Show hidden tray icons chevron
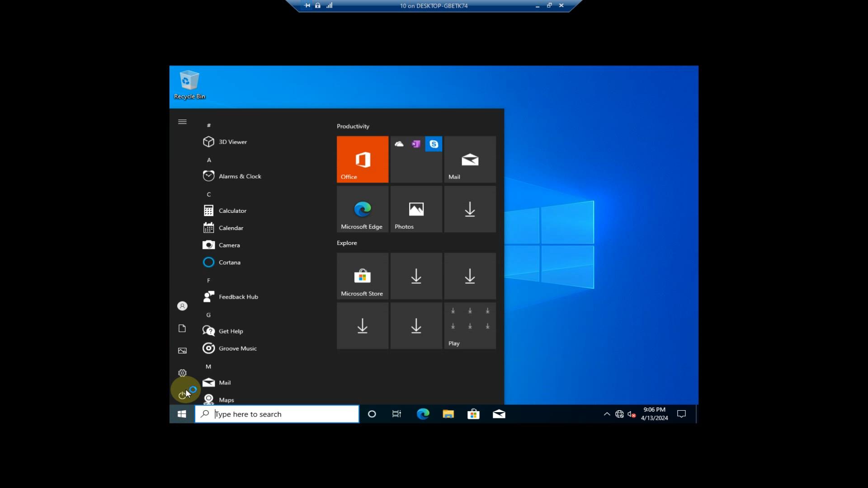This screenshot has width=868, height=488. tap(607, 414)
